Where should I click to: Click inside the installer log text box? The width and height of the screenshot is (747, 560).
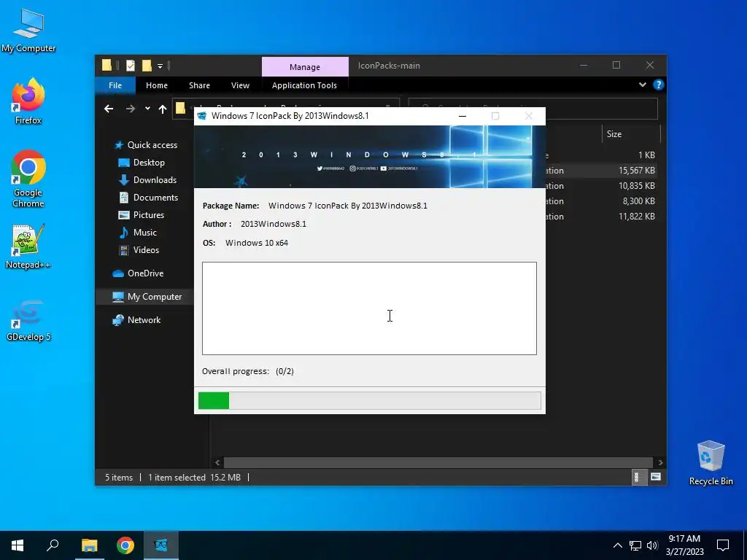coord(369,308)
